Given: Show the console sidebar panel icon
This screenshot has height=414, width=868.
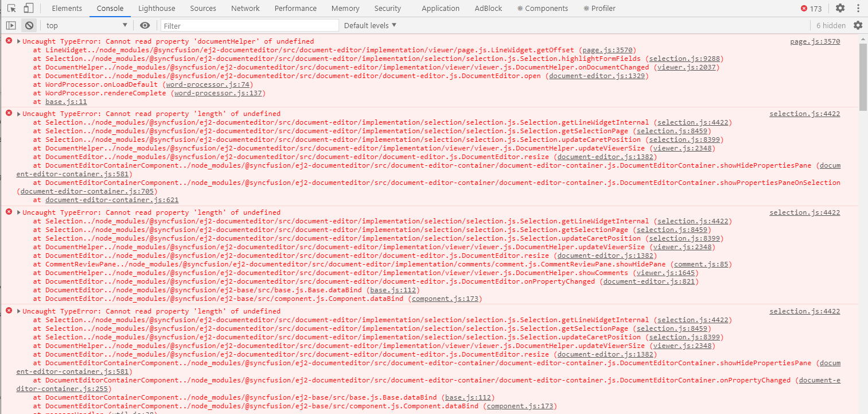Looking at the screenshot, I should coord(11,25).
